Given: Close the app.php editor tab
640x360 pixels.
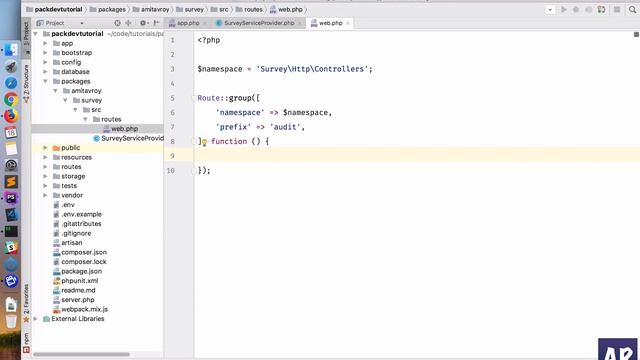Looking at the screenshot, I should pyautogui.click(x=205, y=24).
